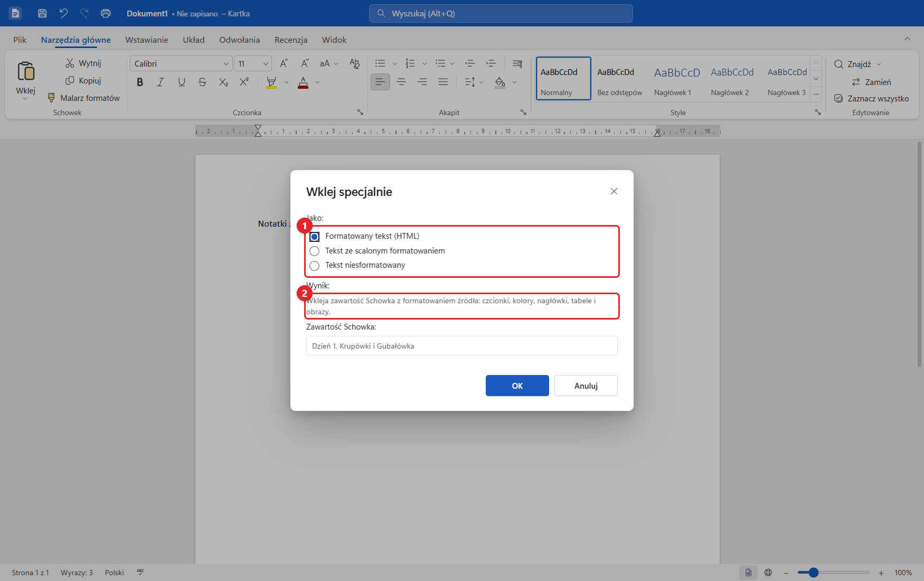This screenshot has width=924, height=581.
Task: Collapse the ribbon with the chevron
Action: coord(908,39)
